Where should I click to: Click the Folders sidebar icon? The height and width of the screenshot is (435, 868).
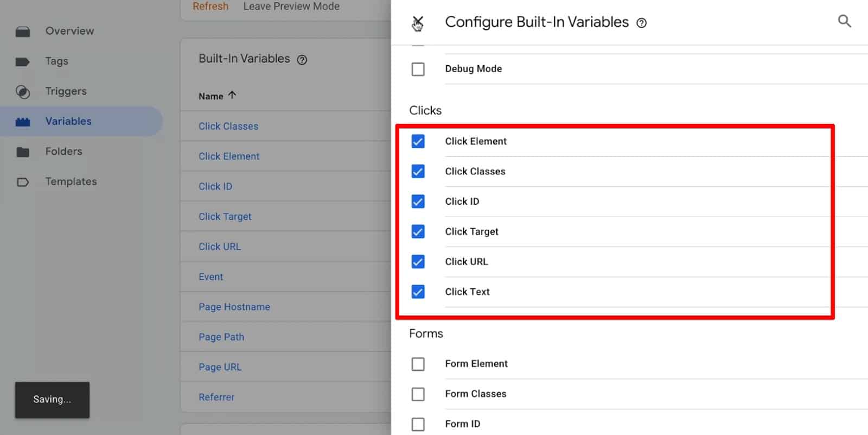[23, 152]
